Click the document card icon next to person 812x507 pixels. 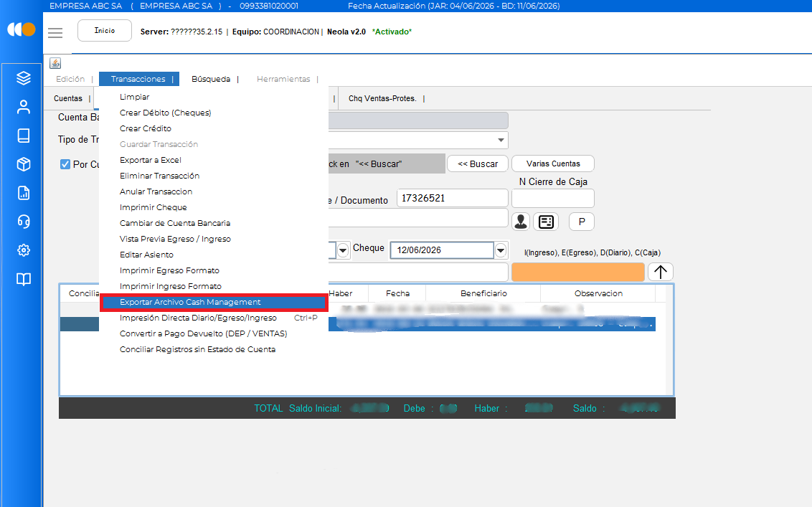pyautogui.click(x=546, y=222)
